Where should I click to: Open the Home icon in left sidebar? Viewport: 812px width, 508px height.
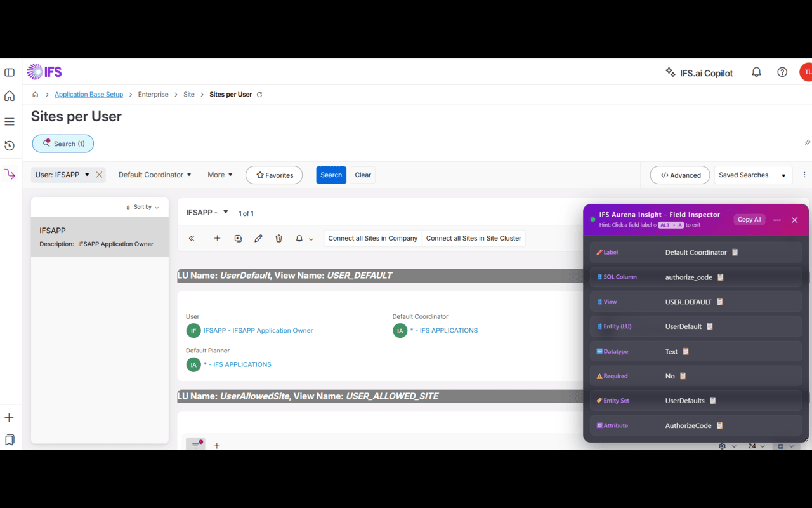pos(10,96)
